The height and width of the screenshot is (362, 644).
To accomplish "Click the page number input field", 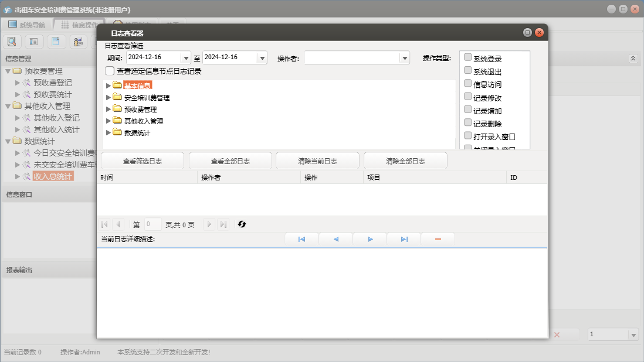I will click(152, 224).
